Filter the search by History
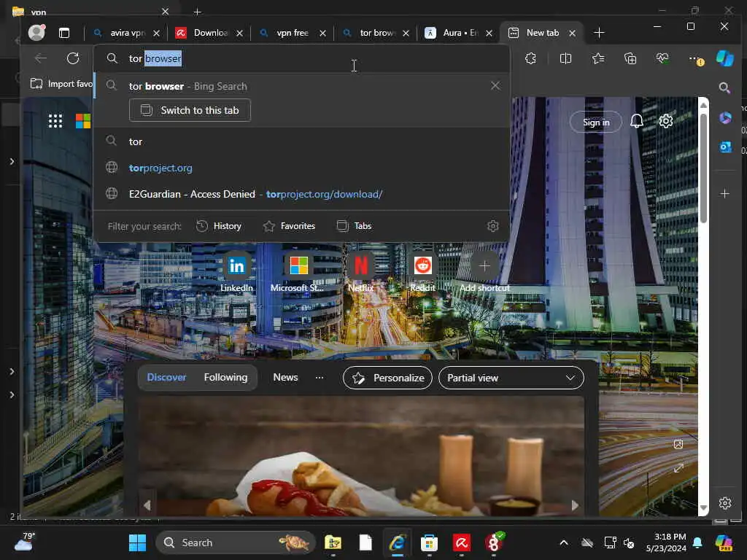The width and height of the screenshot is (747, 560). coord(219,226)
